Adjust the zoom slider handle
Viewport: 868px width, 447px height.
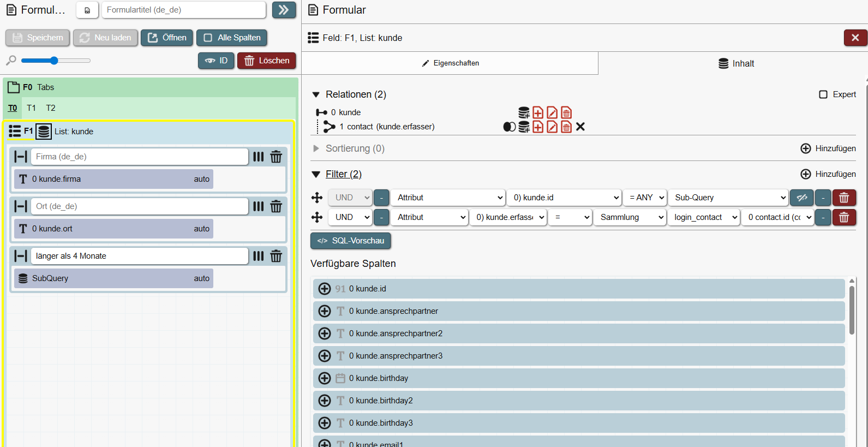point(54,61)
